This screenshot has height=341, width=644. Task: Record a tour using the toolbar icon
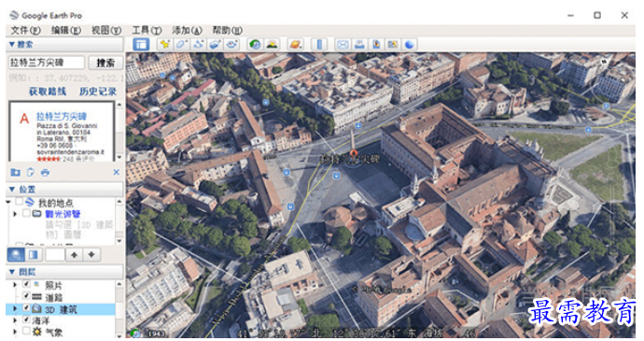tap(232, 45)
